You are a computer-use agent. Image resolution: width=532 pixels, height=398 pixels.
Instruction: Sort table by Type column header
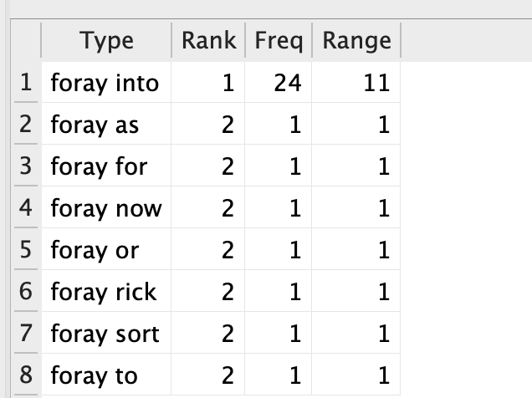pyautogui.click(x=106, y=41)
